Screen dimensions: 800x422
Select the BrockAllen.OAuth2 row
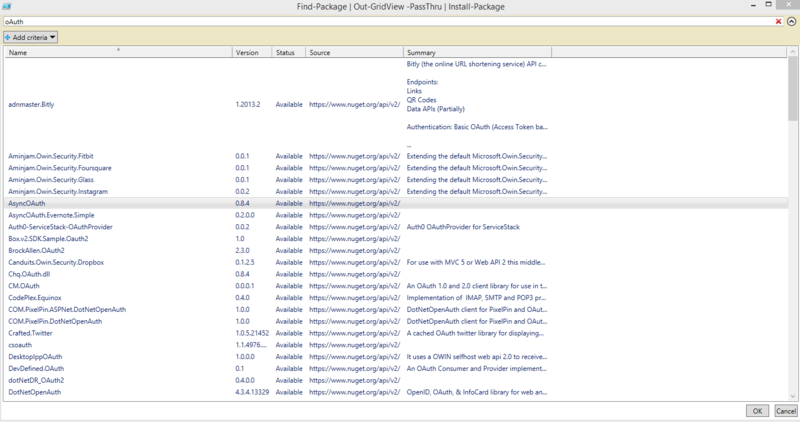pyautogui.click(x=396, y=251)
